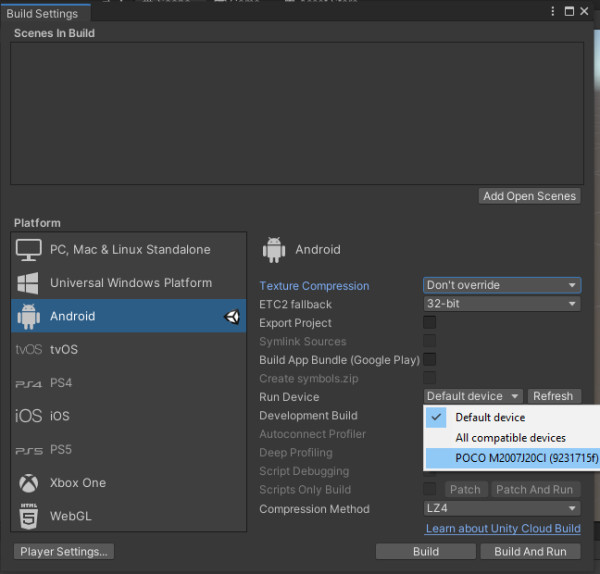600x574 pixels.
Task: Click the Scenes In Build heading
Action: pos(54,33)
